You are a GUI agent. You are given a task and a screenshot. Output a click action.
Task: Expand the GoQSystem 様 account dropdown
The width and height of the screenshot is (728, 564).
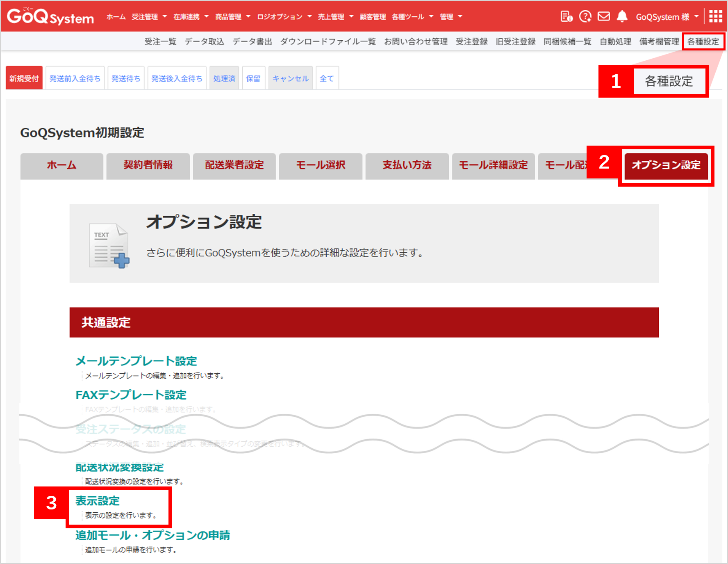pyautogui.click(x=667, y=17)
